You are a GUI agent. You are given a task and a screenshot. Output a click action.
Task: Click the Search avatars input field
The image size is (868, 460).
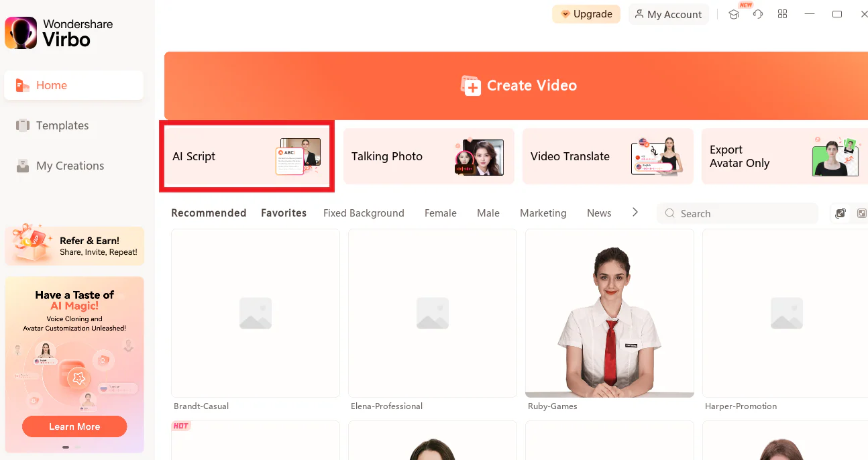coord(745,213)
